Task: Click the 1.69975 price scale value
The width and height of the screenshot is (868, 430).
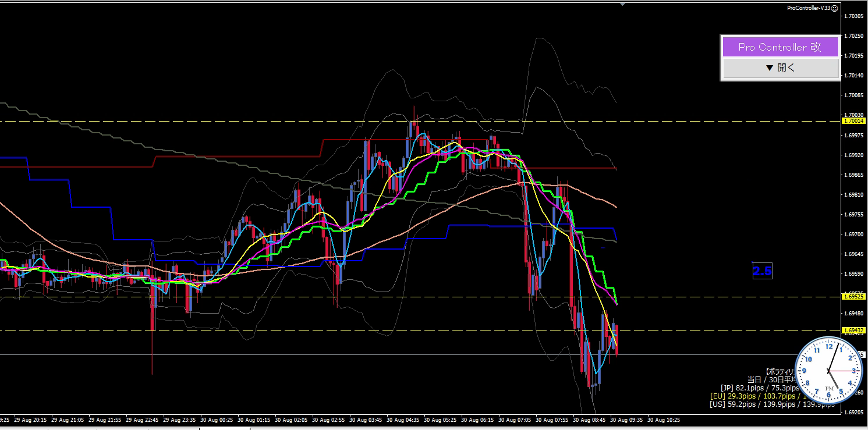Action: pos(853,136)
